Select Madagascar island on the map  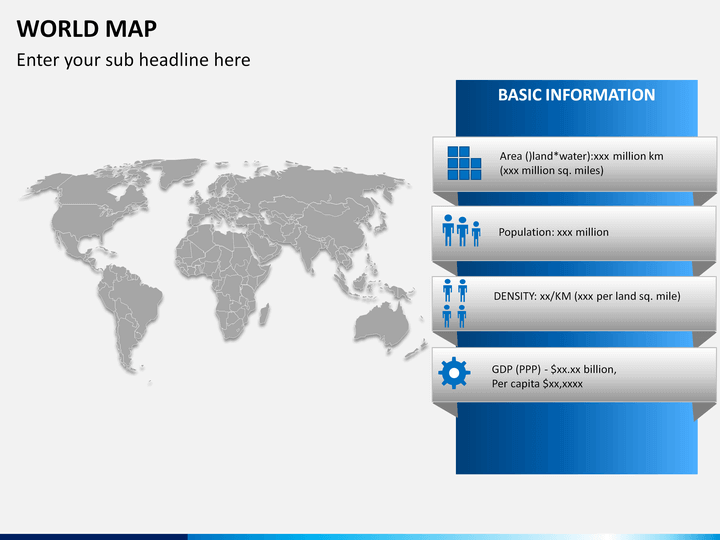264,315
